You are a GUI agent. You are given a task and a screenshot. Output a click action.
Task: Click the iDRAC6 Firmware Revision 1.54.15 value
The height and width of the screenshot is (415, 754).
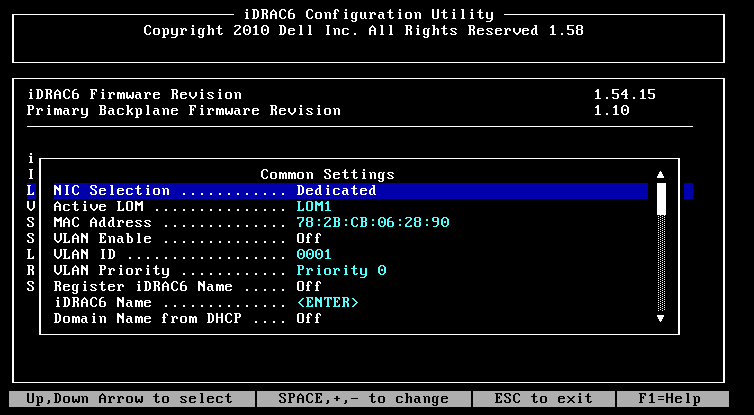pyautogui.click(x=624, y=94)
